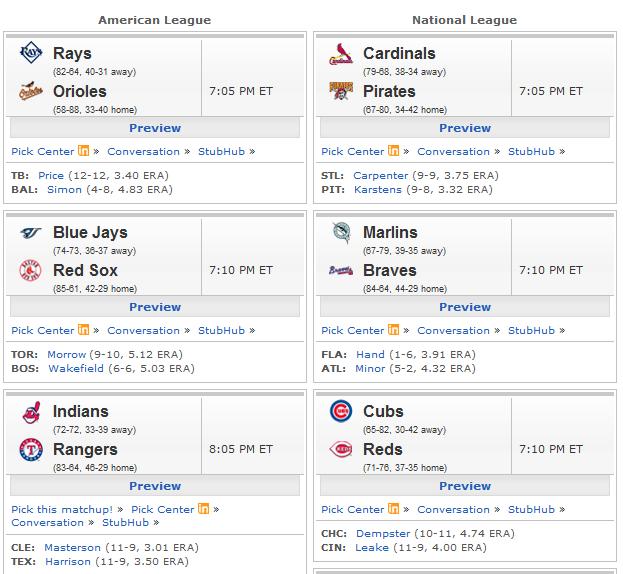Open Preview for Marlins vs Braves

[x=465, y=307]
